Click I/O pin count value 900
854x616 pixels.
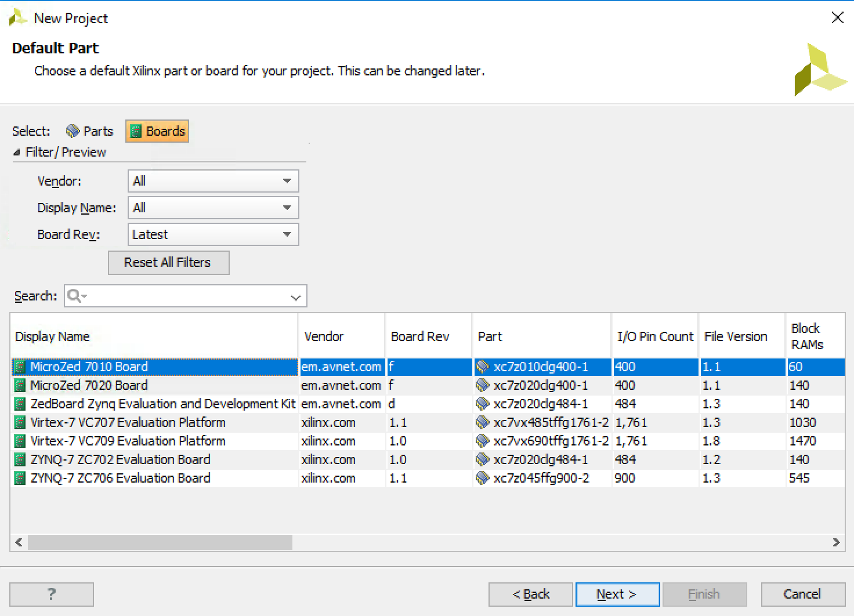click(x=625, y=479)
